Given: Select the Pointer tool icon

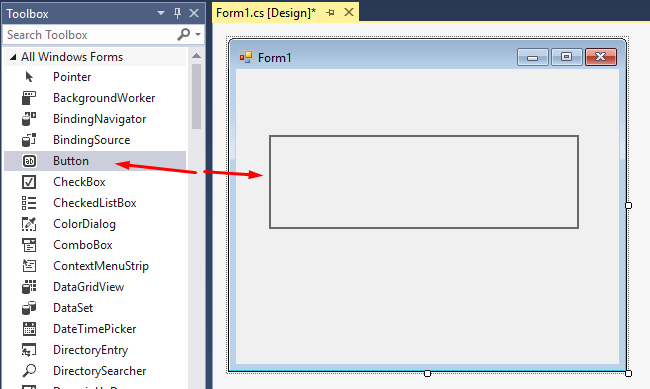Looking at the screenshot, I should (29, 77).
